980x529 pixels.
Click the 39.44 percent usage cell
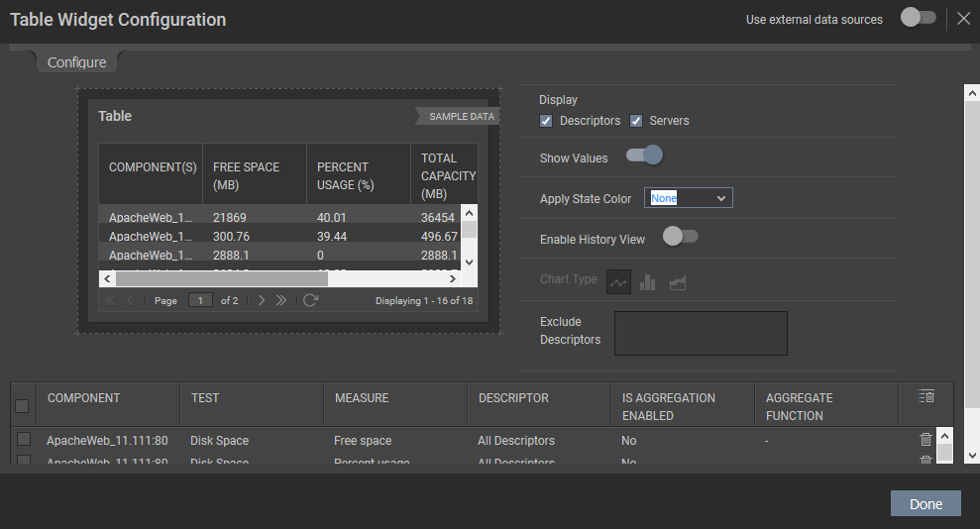click(x=331, y=236)
